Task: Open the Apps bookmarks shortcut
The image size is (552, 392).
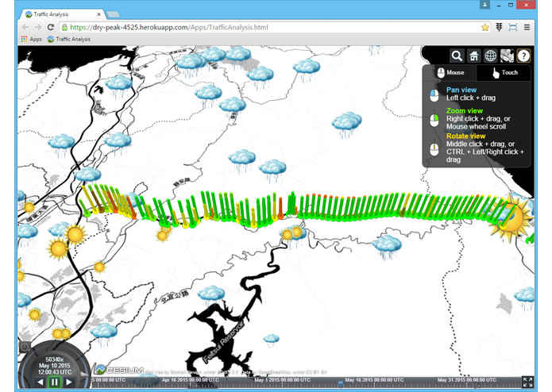Action: click(31, 39)
